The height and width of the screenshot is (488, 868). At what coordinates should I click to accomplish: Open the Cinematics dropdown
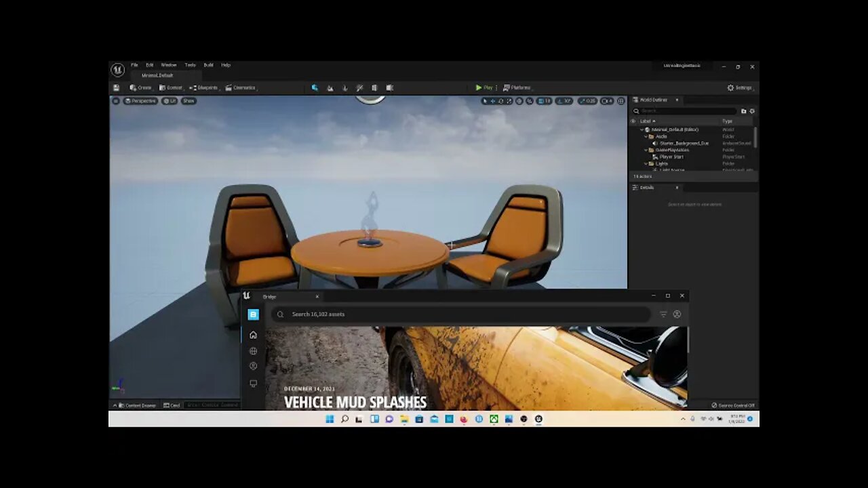(241, 87)
